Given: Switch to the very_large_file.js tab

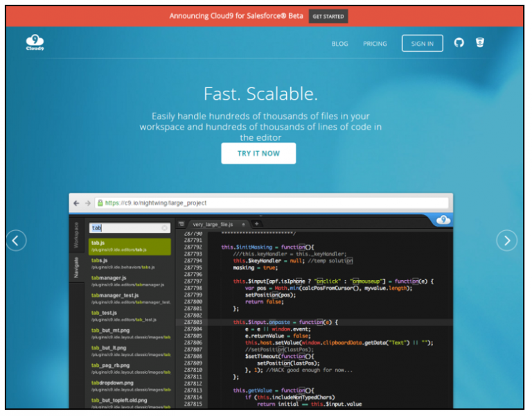Looking at the screenshot, I should point(213,225).
